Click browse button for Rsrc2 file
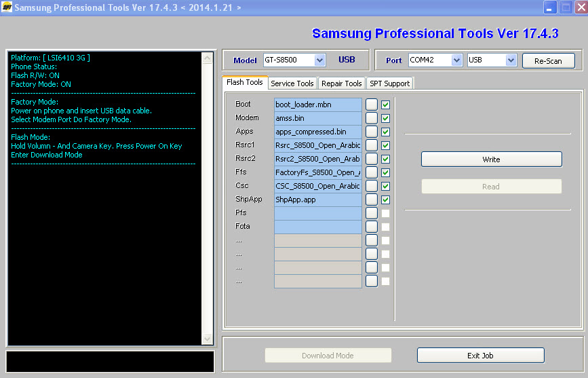588x378 pixels. pos(371,159)
